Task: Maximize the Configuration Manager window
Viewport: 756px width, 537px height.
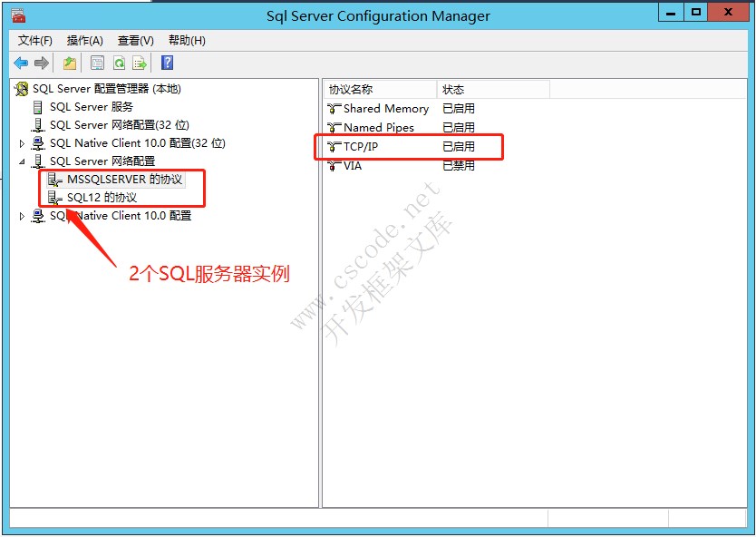Action: click(x=696, y=13)
